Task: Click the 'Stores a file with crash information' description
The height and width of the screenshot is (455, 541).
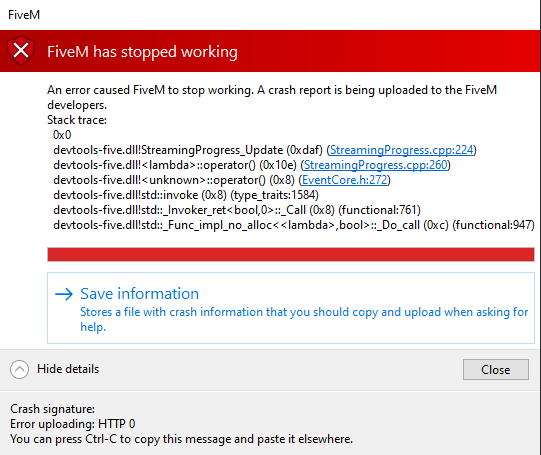Action: pyautogui.click(x=304, y=319)
